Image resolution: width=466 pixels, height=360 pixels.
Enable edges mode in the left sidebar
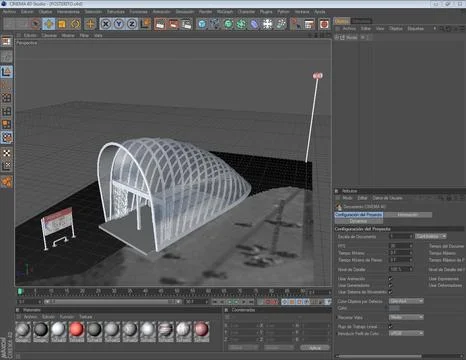tap(6, 111)
